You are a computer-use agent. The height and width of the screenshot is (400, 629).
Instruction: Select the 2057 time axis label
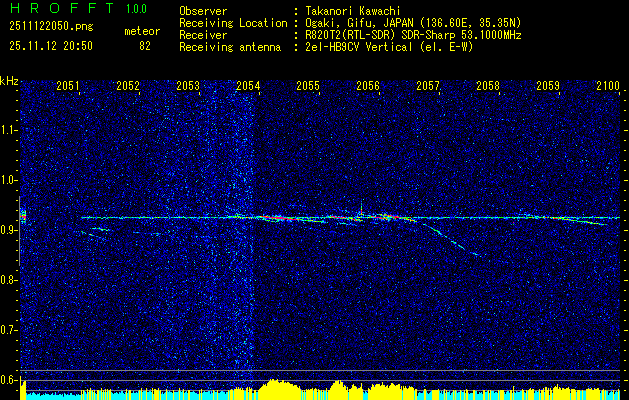click(x=428, y=86)
